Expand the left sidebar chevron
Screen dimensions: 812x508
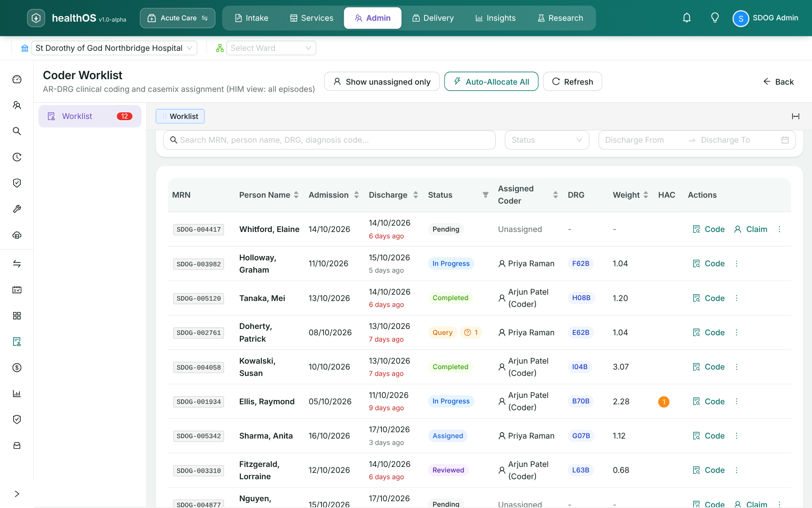(17, 494)
